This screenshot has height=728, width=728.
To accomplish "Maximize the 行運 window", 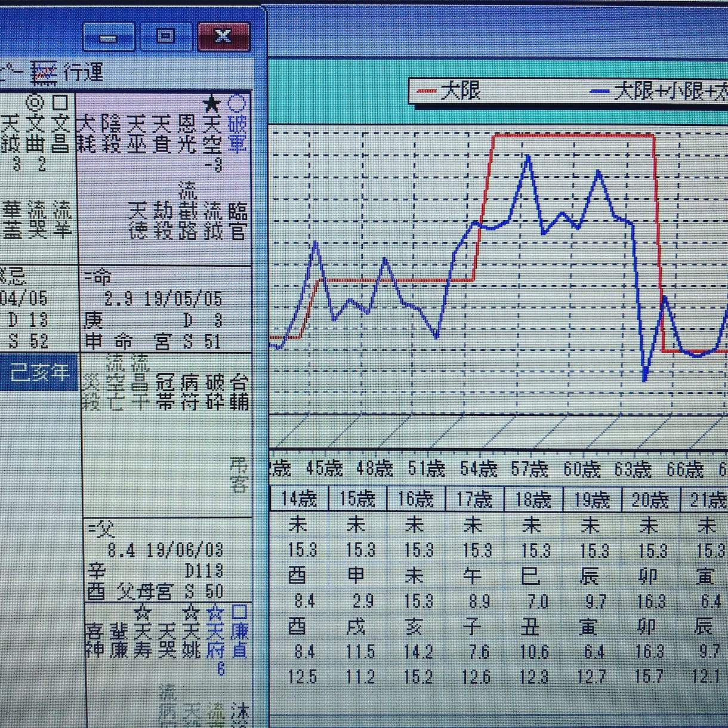I will click(x=165, y=36).
